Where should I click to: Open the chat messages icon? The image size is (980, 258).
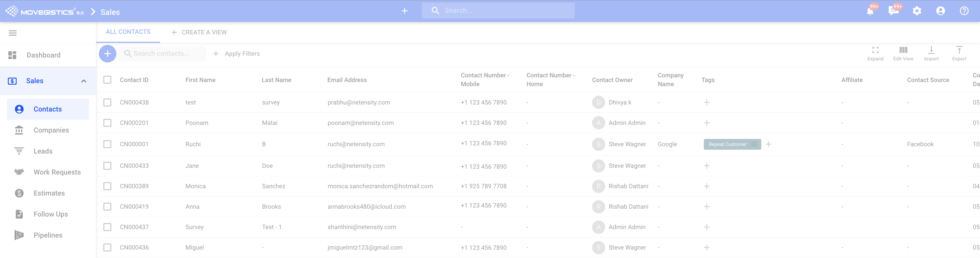tap(893, 11)
